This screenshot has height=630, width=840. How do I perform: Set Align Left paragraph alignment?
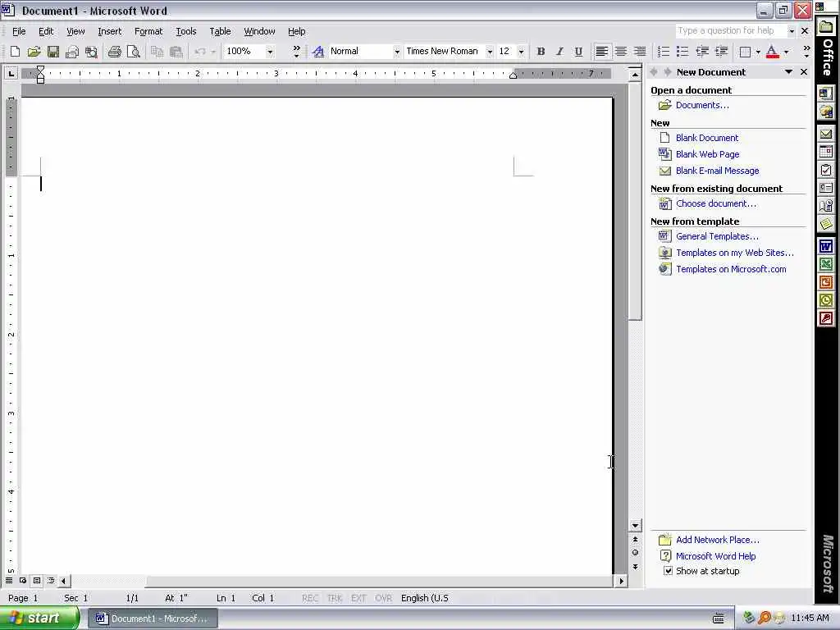(601, 52)
